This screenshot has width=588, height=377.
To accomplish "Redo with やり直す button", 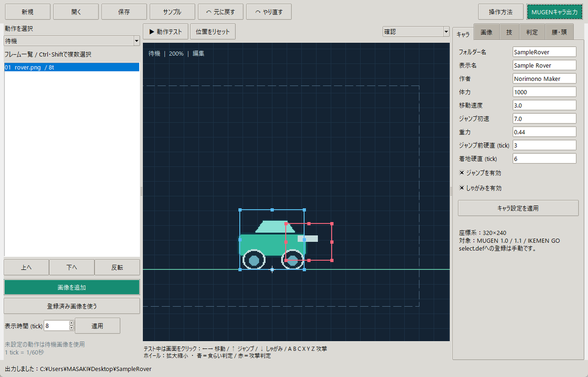I will (x=269, y=11).
